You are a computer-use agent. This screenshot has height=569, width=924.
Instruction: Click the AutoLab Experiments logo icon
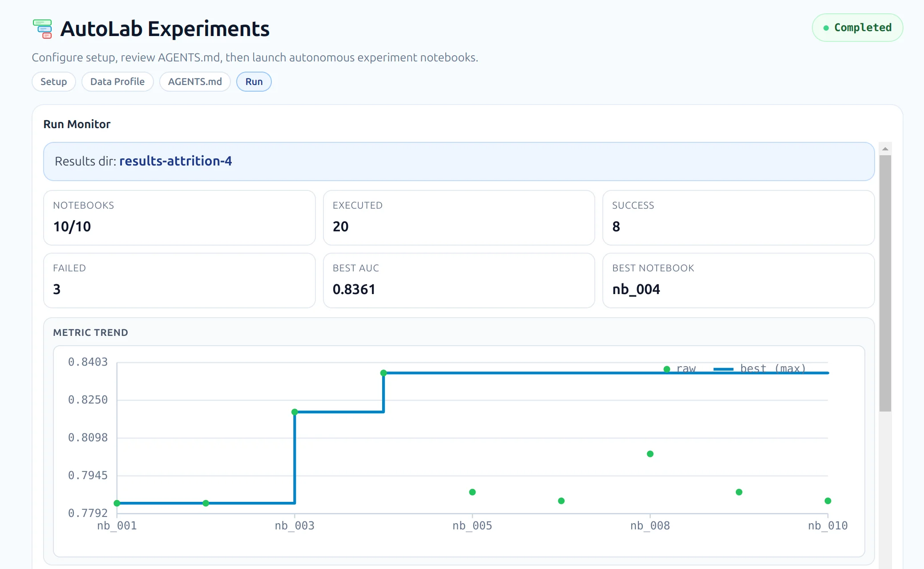43,29
